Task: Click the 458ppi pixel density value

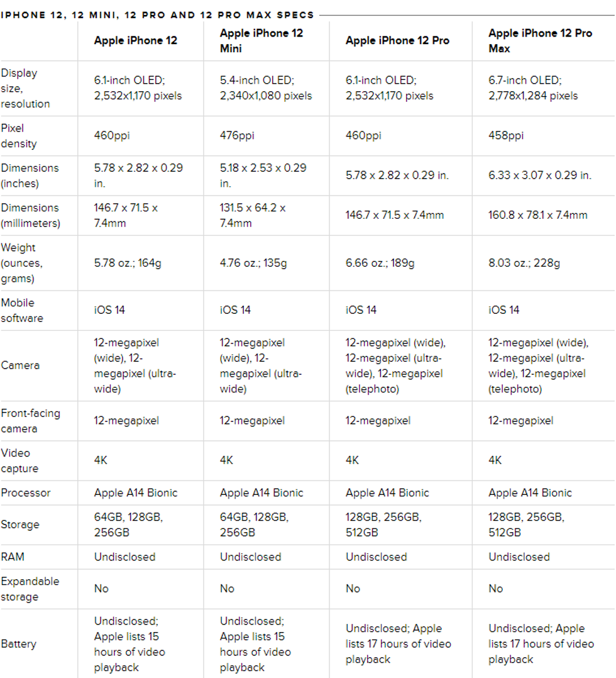Action: click(506, 136)
